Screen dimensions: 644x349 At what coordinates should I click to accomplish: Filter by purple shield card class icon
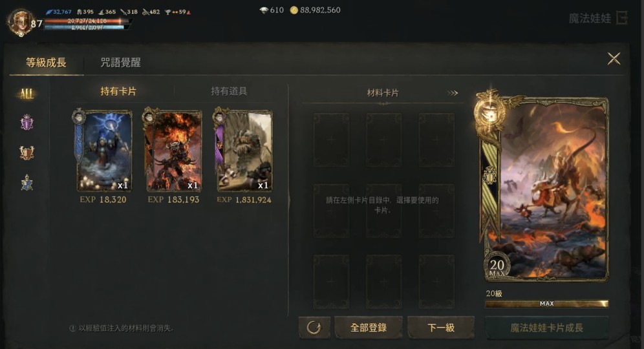click(x=27, y=122)
